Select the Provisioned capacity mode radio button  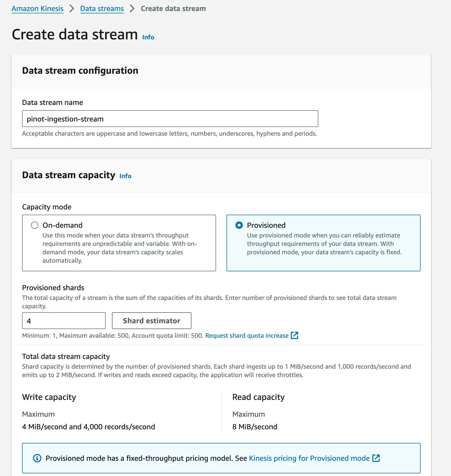[x=239, y=225]
